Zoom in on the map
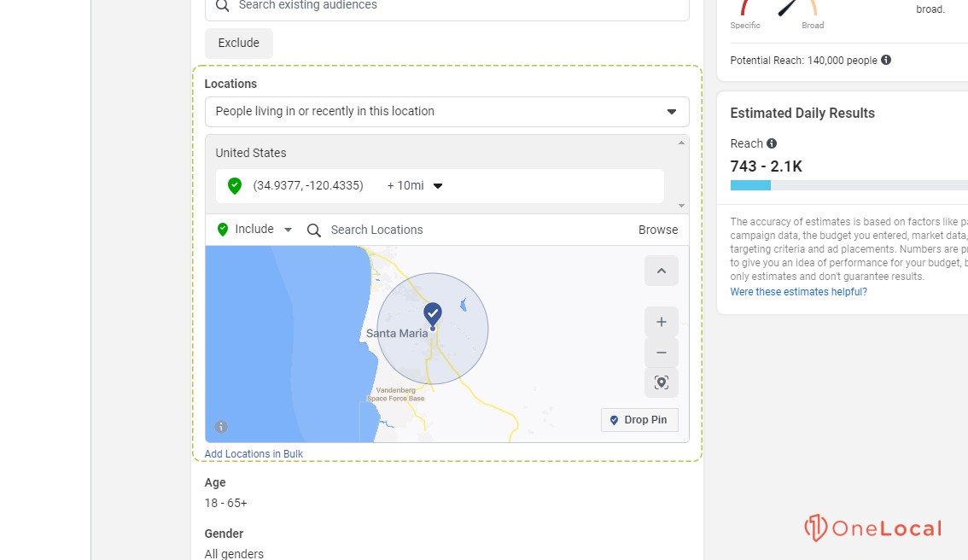Viewport: 968px width, 560px height. click(x=662, y=322)
